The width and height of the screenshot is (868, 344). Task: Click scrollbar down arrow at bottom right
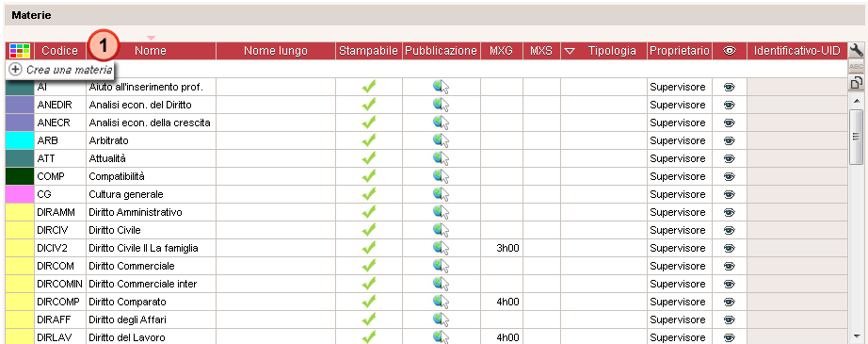[x=857, y=336]
